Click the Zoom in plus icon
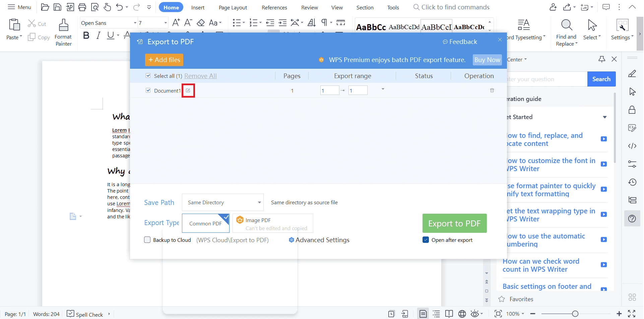This screenshot has height=319, width=644. pos(619,314)
